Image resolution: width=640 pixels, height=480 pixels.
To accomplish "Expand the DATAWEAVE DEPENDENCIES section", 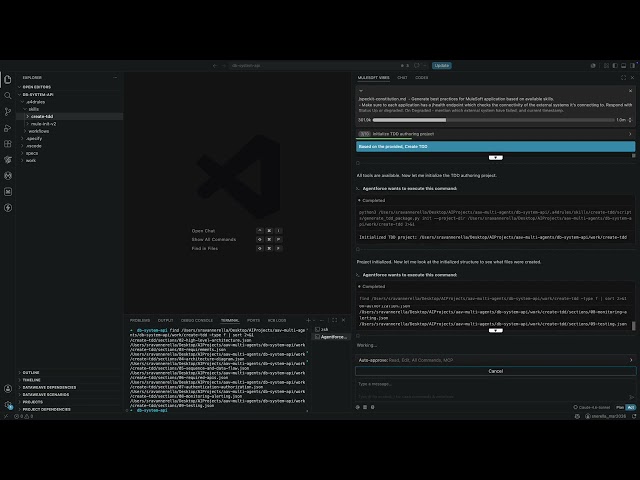I will (x=49, y=387).
